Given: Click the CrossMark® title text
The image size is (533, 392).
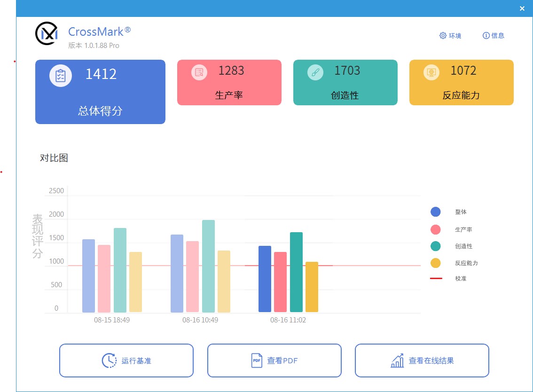Looking at the screenshot, I should click(x=99, y=31).
